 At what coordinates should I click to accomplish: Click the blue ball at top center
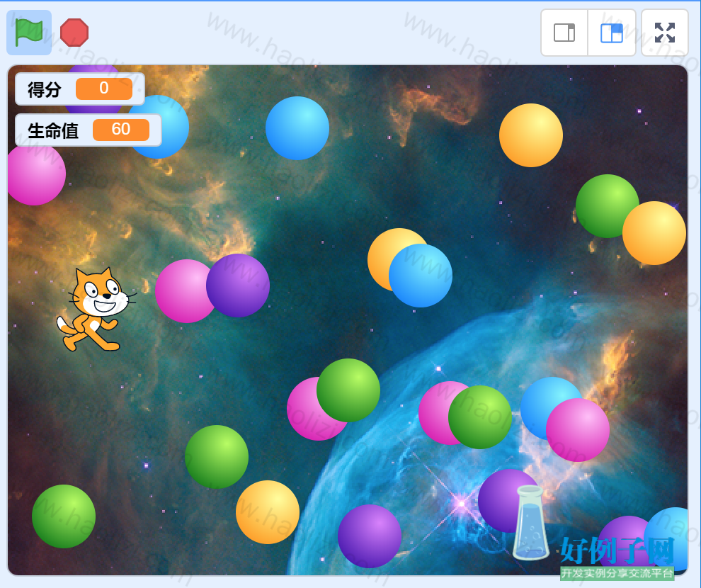point(297,128)
